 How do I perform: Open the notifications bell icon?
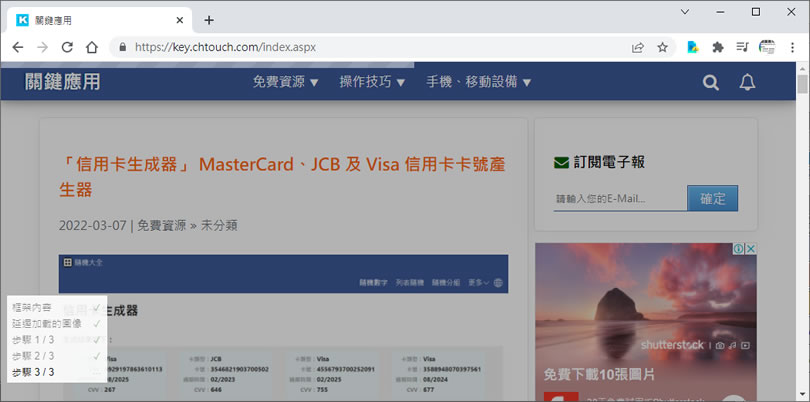coord(747,82)
